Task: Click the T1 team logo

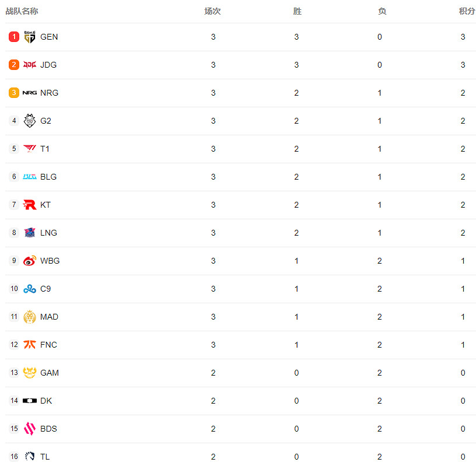Action: pyautogui.click(x=30, y=149)
